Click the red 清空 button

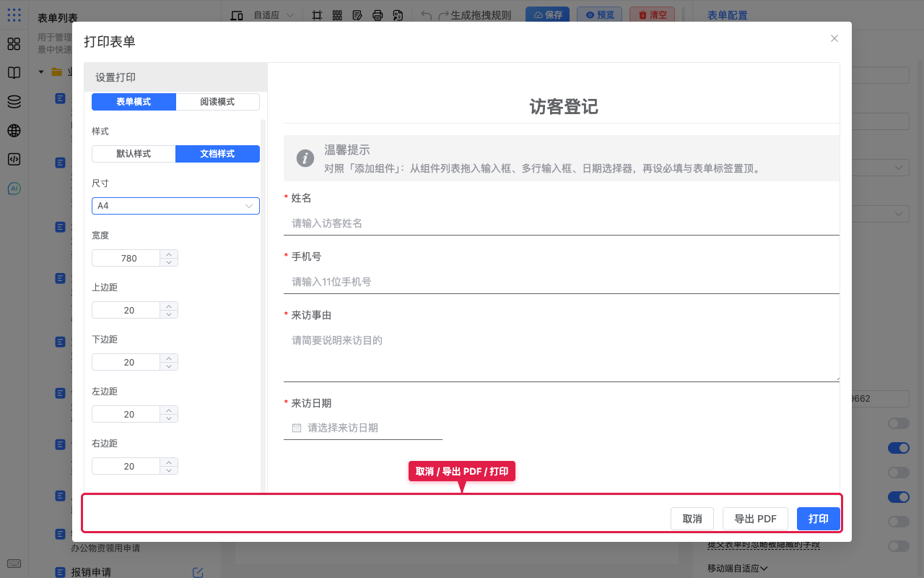653,15
